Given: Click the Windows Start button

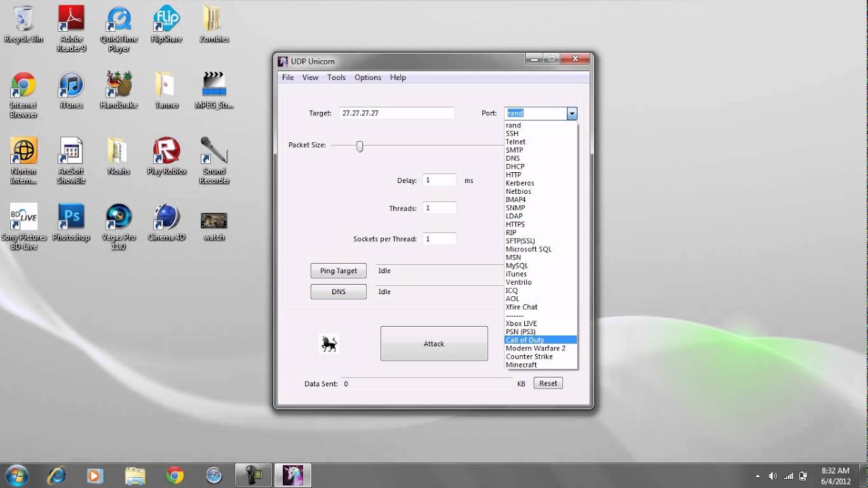Looking at the screenshot, I should pyautogui.click(x=16, y=476).
